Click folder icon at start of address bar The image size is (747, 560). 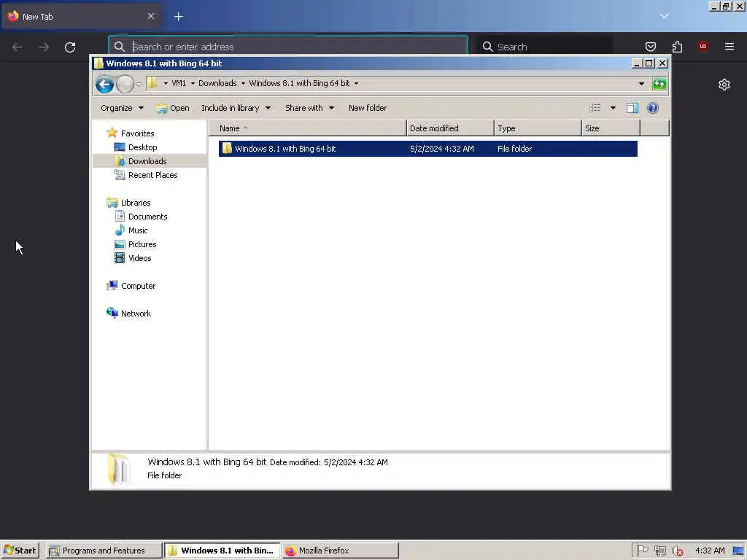coord(152,83)
